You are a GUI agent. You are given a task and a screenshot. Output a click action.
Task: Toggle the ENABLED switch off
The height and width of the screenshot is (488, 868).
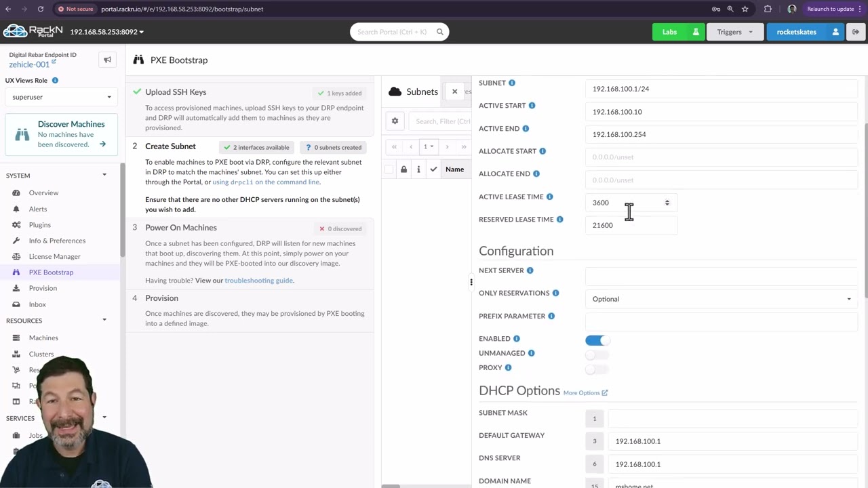pyautogui.click(x=597, y=340)
